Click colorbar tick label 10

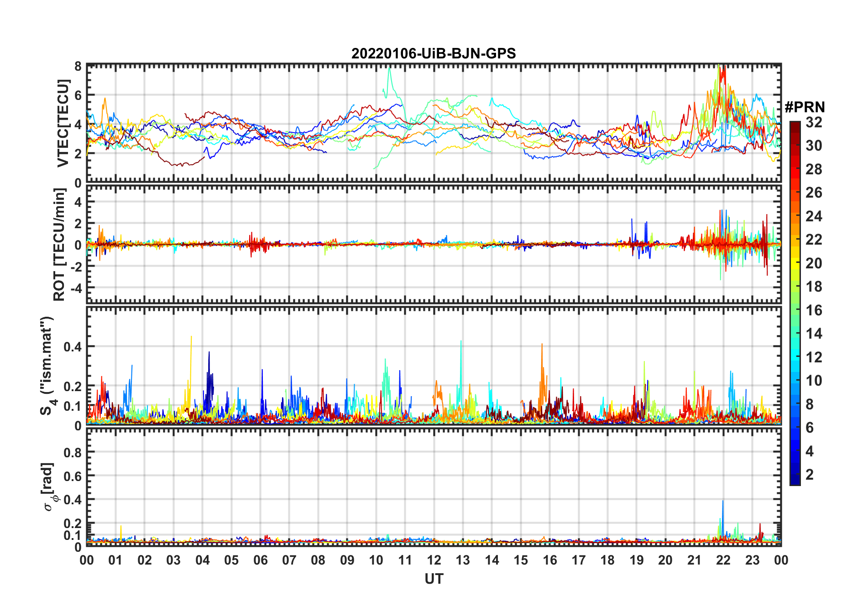[814, 381]
